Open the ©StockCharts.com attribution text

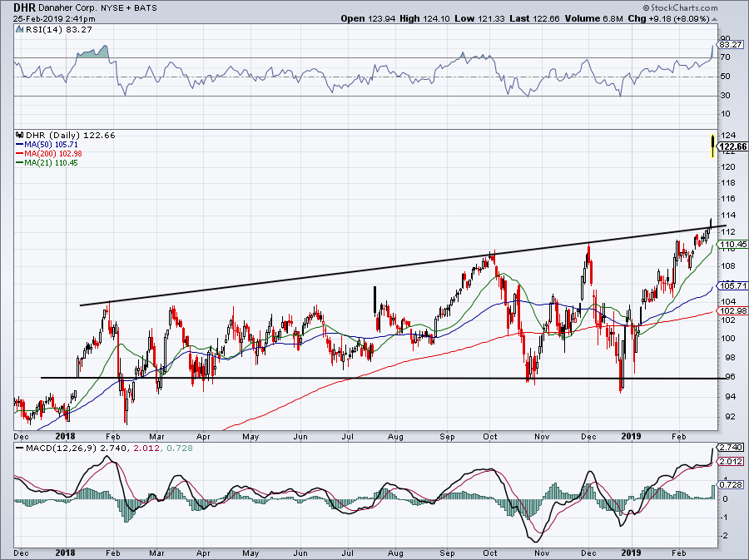(680, 7)
